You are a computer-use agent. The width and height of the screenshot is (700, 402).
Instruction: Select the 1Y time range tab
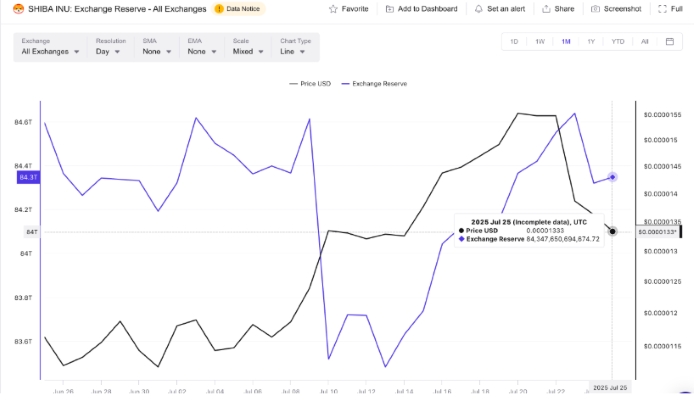[591, 42]
